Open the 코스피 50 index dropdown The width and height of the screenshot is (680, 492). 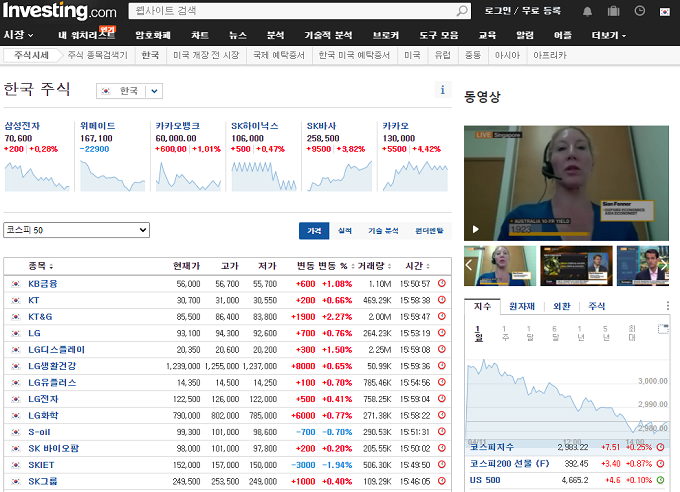76,230
